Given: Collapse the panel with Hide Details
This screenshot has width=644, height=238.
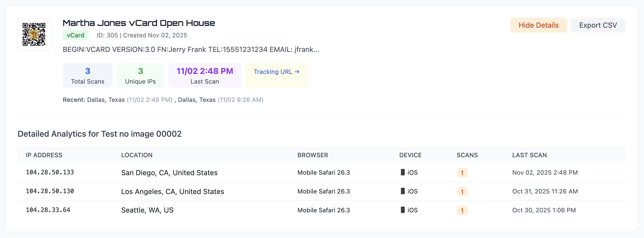Looking at the screenshot, I should (538, 25).
